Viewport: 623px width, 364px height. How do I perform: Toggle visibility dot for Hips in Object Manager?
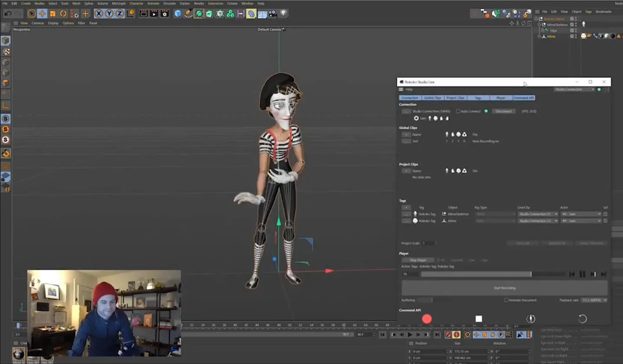(576, 29)
